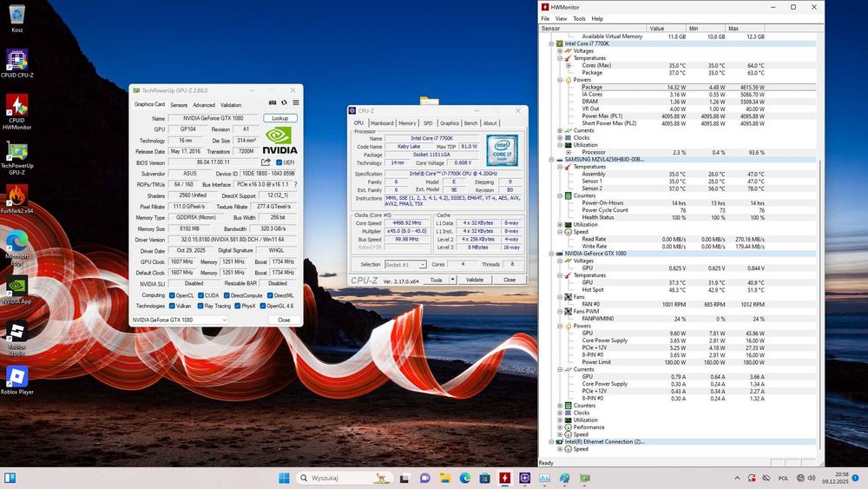Open the GPU-Z hamburger menu

click(x=296, y=103)
